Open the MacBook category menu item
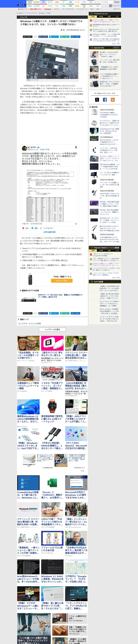Image resolution: width=138 pixels, height=644 pixels. pos(48,9)
